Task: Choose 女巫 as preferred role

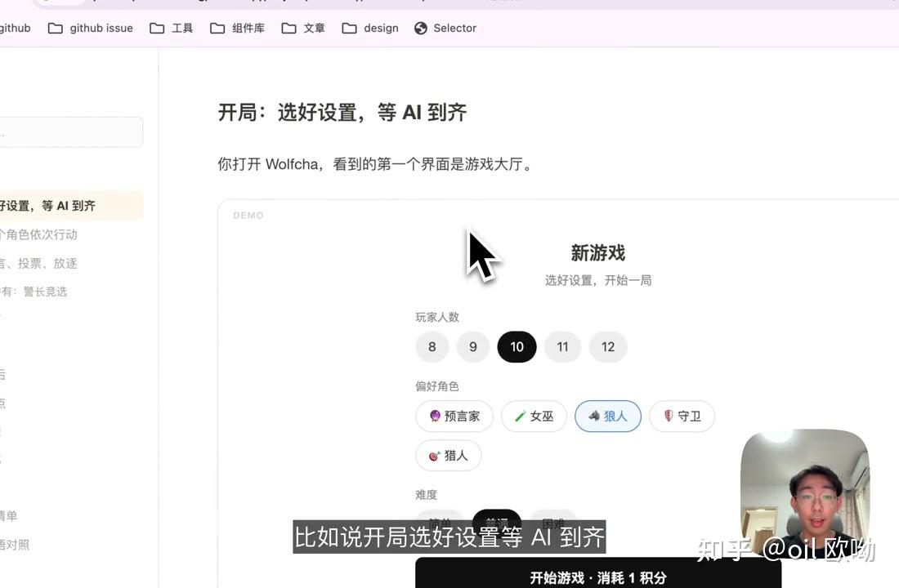Action: click(534, 416)
